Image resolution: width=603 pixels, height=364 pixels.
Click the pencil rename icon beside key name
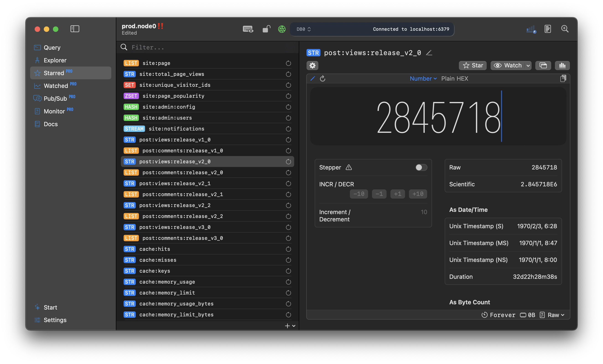[x=429, y=53]
